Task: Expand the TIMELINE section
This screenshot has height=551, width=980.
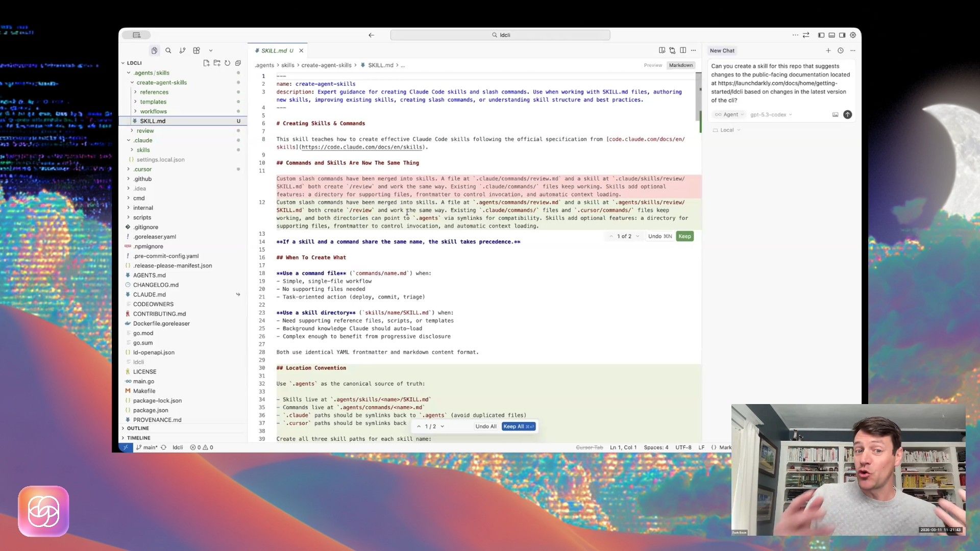Action: point(138,438)
